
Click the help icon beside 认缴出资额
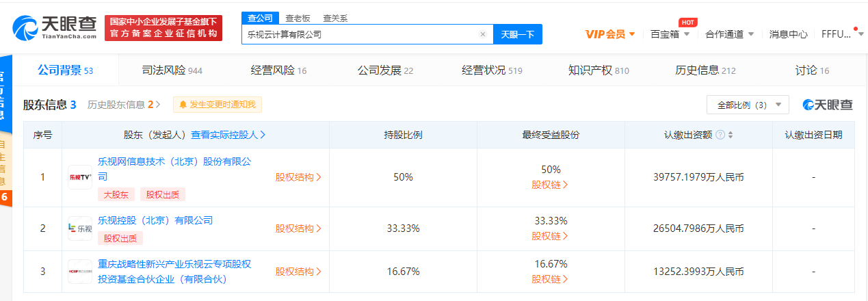pos(720,135)
